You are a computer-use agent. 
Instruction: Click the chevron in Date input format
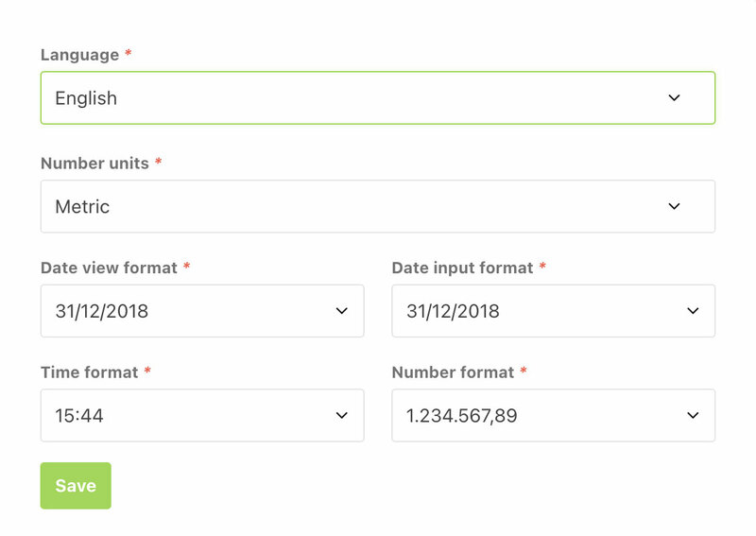pyautogui.click(x=693, y=311)
